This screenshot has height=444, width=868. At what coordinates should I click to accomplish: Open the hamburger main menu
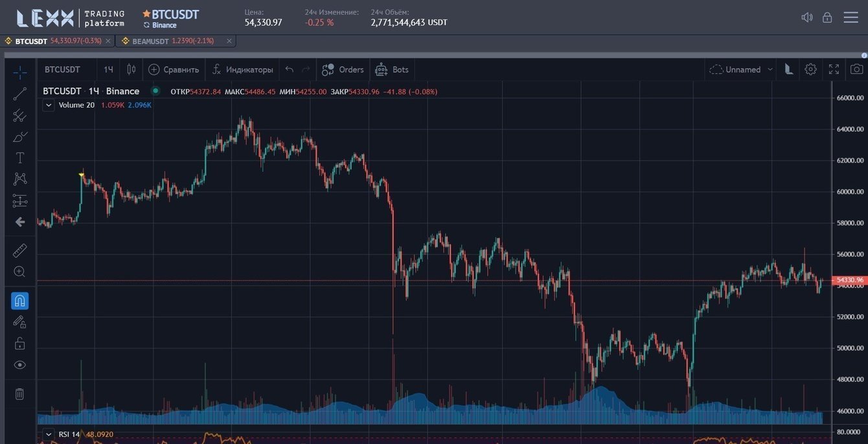pyautogui.click(x=851, y=18)
